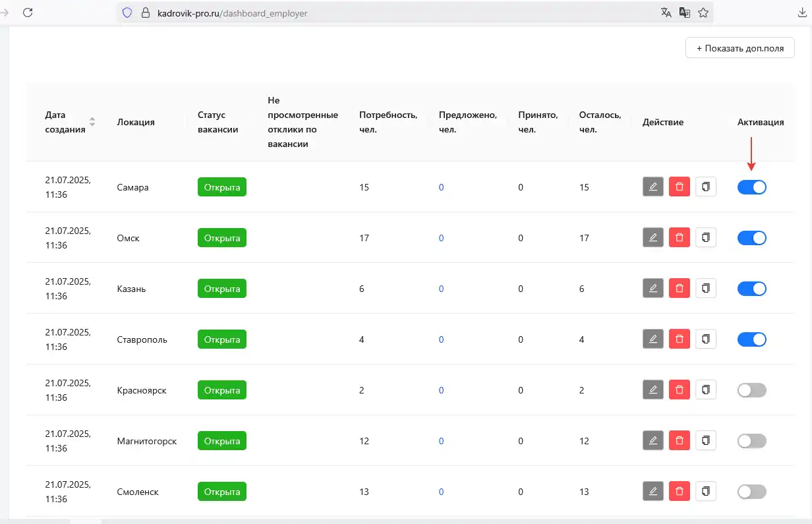Edit the Самара vacancy with pencil icon

coord(652,187)
